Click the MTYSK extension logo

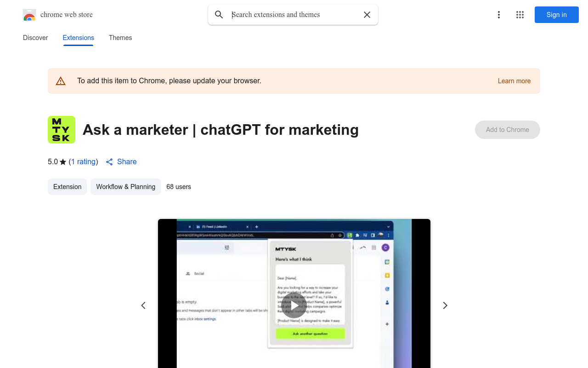tap(62, 130)
